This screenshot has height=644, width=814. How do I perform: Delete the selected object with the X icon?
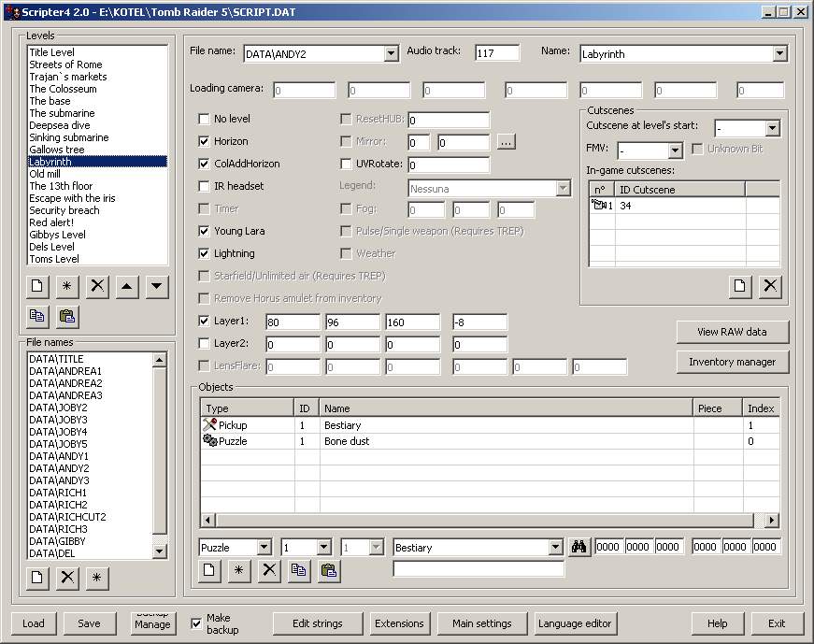pos(269,570)
